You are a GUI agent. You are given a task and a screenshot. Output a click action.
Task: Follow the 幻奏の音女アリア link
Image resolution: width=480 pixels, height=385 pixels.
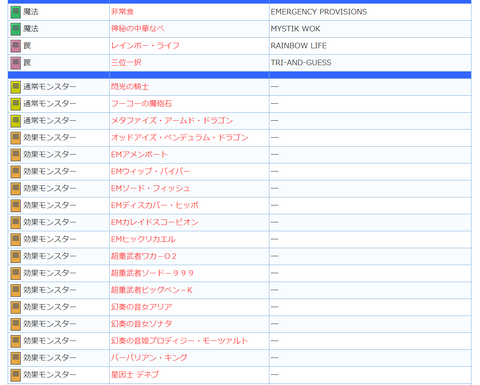[142, 307]
